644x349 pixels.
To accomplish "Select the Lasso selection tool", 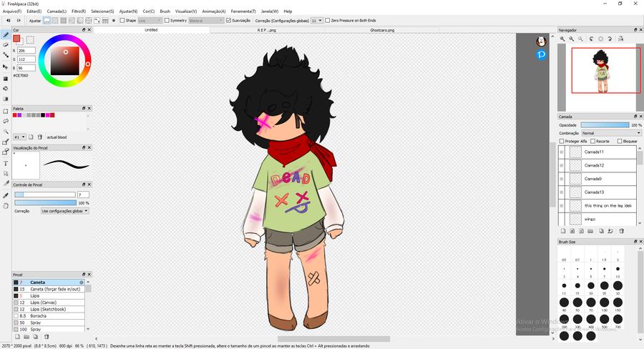I will (x=6, y=121).
